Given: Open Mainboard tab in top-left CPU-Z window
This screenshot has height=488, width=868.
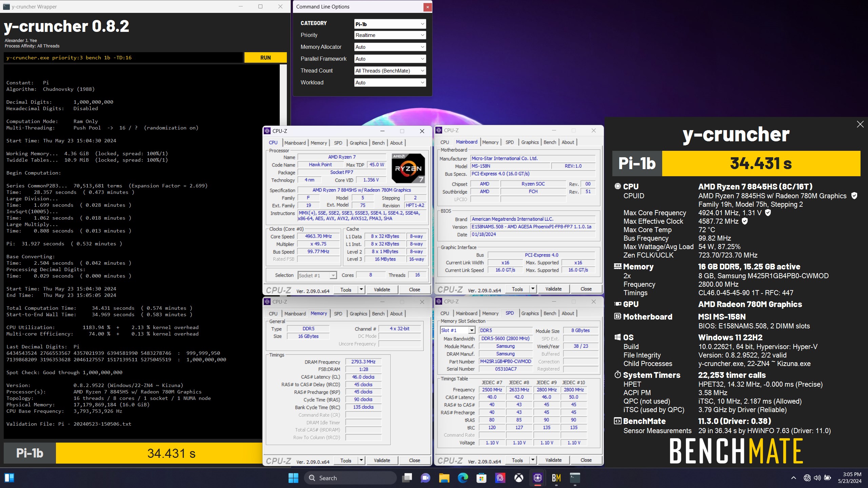Looking at the screenshot, I should (x=295, y=143).
